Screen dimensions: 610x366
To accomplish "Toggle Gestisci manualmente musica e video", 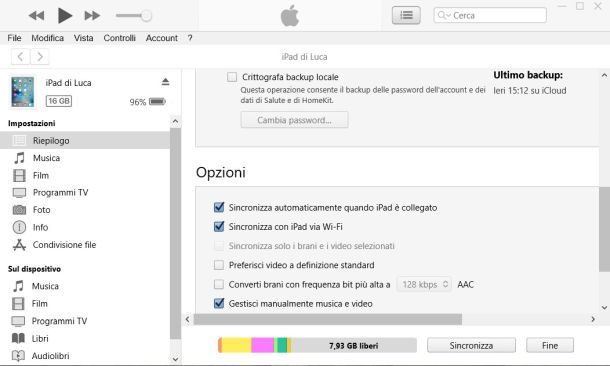I will [x=219, y=303].
